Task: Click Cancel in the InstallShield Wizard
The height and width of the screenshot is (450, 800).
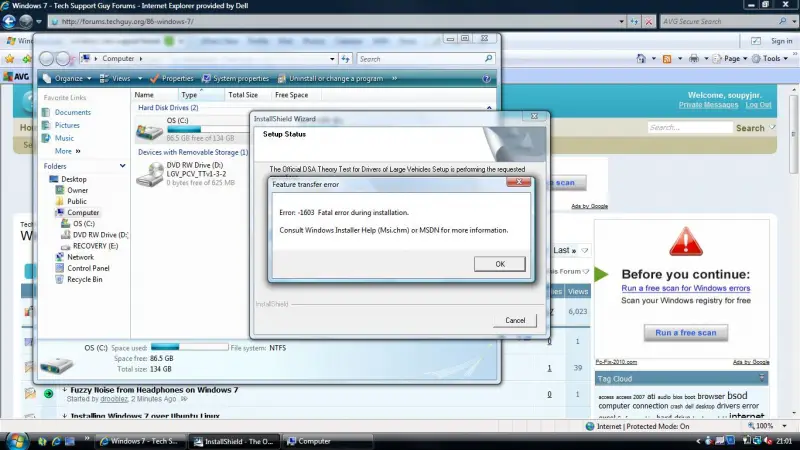Action: [x=515, y=320]
